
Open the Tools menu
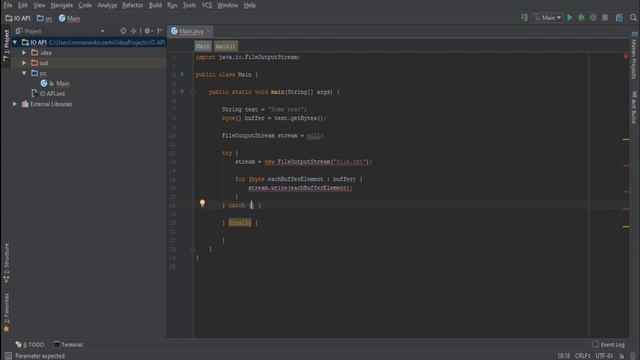click(x=189, y=5)
